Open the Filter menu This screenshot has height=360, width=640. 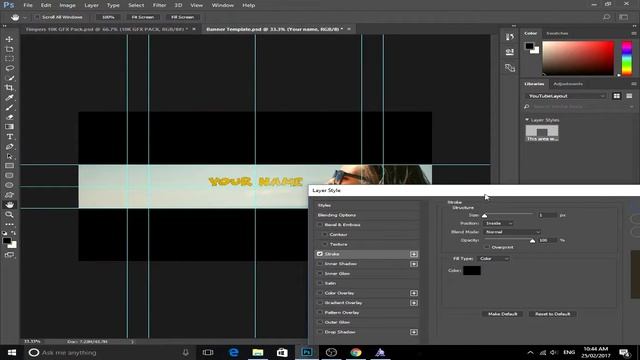tap(159, 5)
